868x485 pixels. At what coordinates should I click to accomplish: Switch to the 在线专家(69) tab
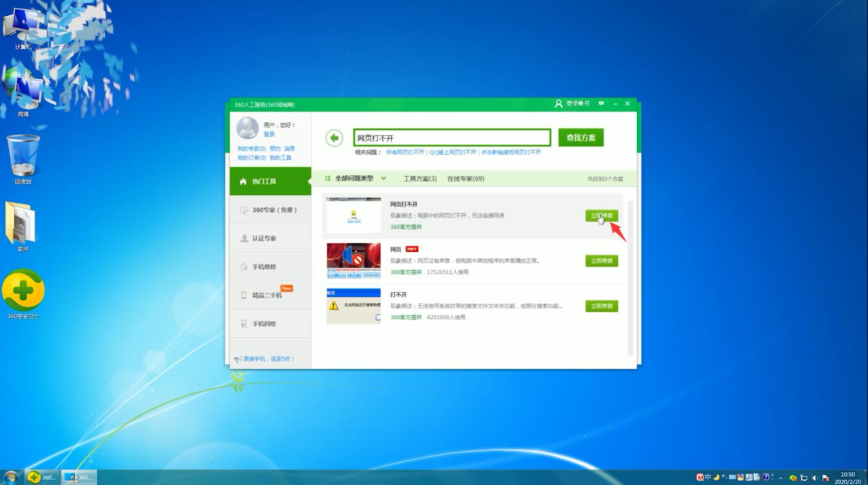[465, 179]
